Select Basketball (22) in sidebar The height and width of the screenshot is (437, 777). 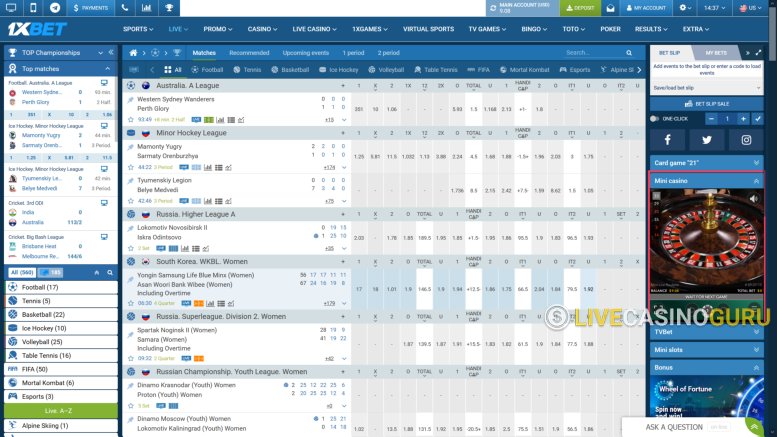(x=60, y=315)
